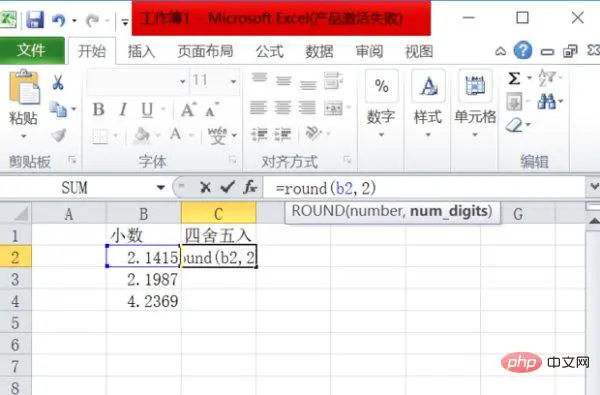This screenshot has height=395, width=600.
Task: Toggle Italic formatting
Action: point(123,109)
